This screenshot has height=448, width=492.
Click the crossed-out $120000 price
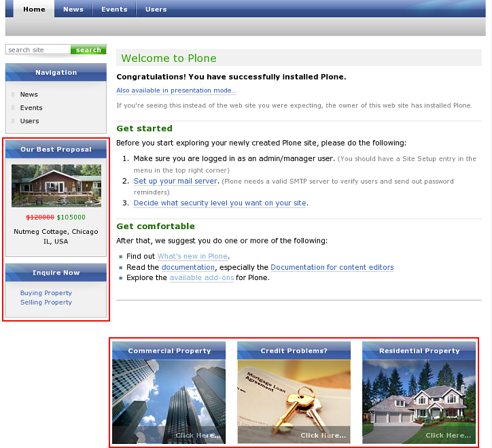click(40, 218)
